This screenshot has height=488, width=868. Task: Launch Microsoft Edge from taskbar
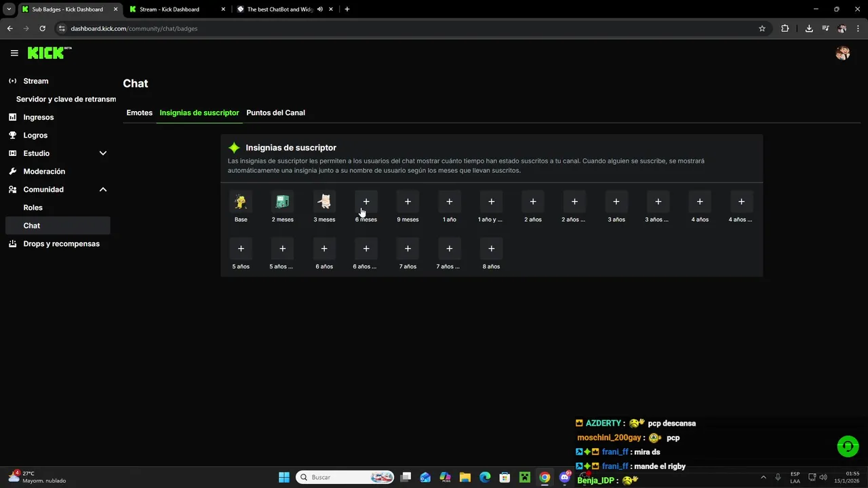click(x=485, y=477)
